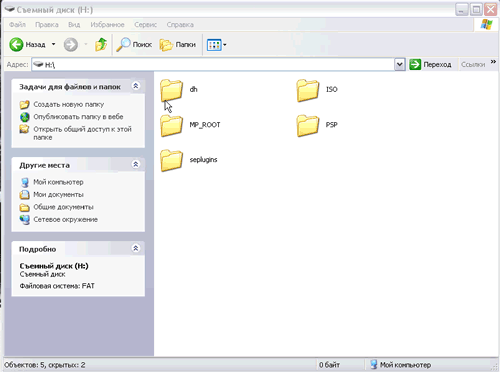The image size is (500, 372).
Task: Click Съемный диск (H:) details heading
Action: [54, 266]
